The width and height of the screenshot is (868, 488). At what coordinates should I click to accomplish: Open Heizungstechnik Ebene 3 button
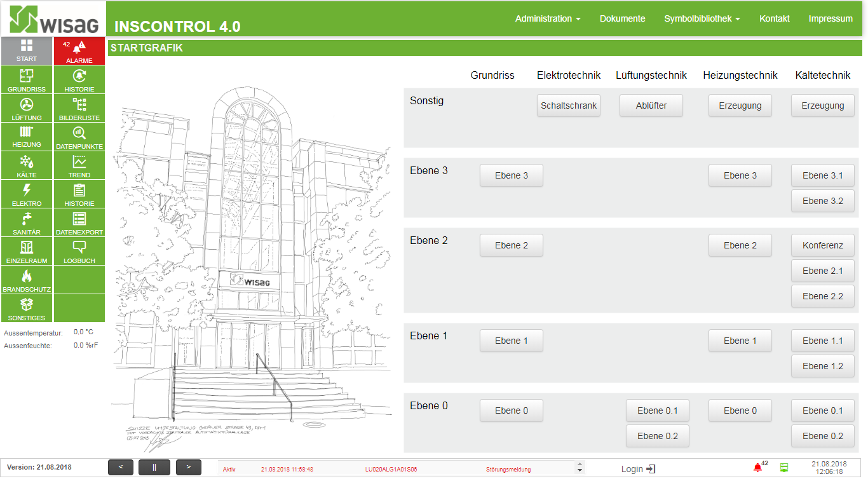click(x=740, y=175)
